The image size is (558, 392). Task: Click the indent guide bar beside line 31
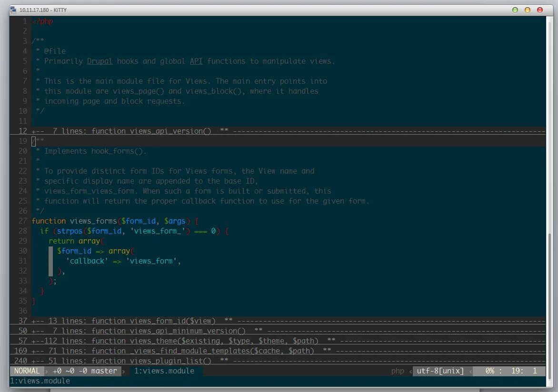coord(50,261)
